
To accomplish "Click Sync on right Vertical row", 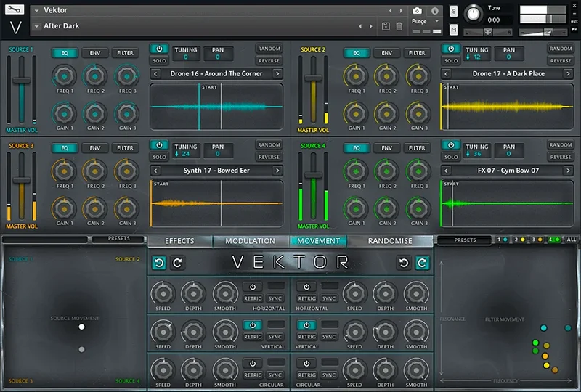I will [x=329, y=336].
